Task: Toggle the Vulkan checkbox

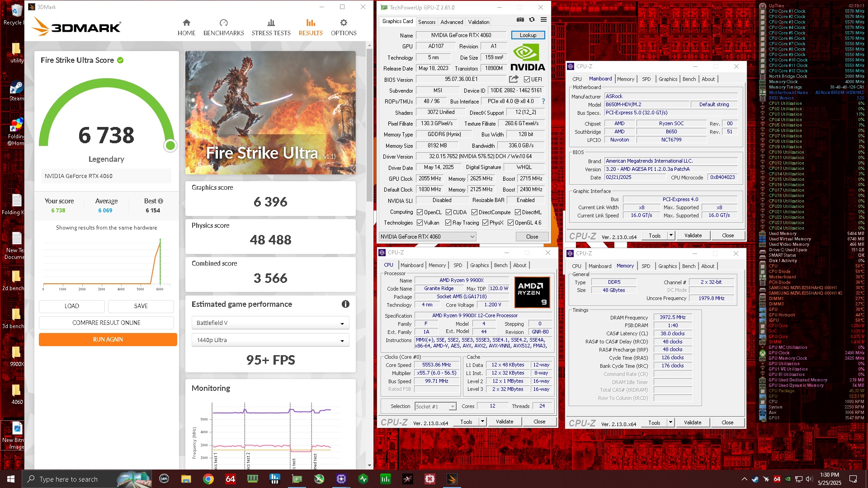Action: (420, 223)
